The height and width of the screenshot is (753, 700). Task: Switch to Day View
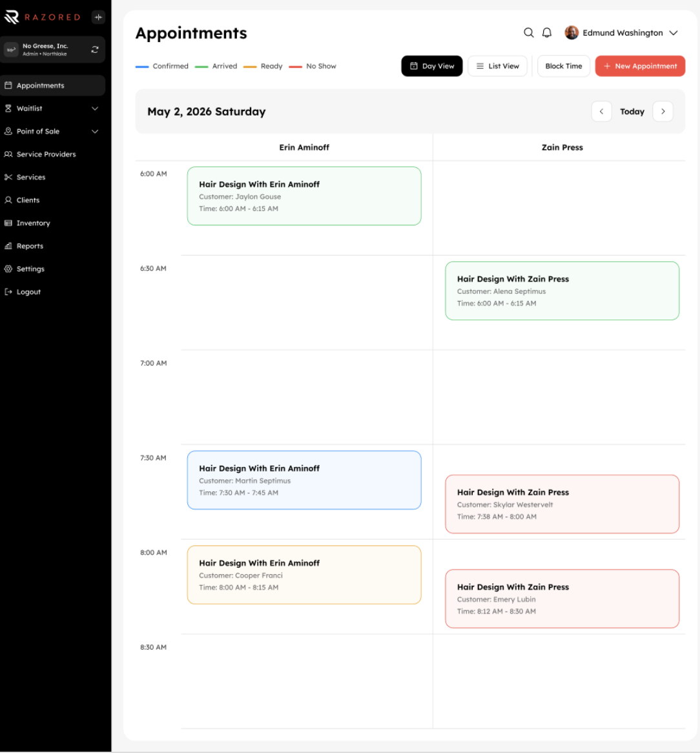[x=431, y=67]
